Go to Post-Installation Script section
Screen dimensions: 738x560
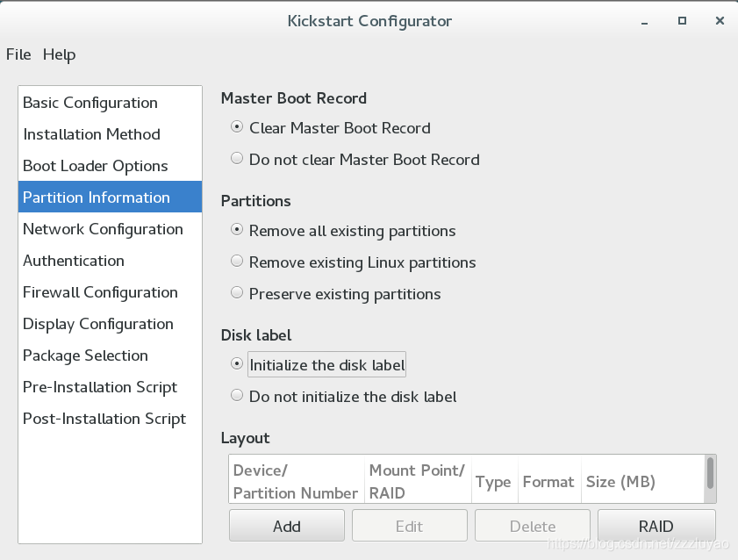(111, 419)
